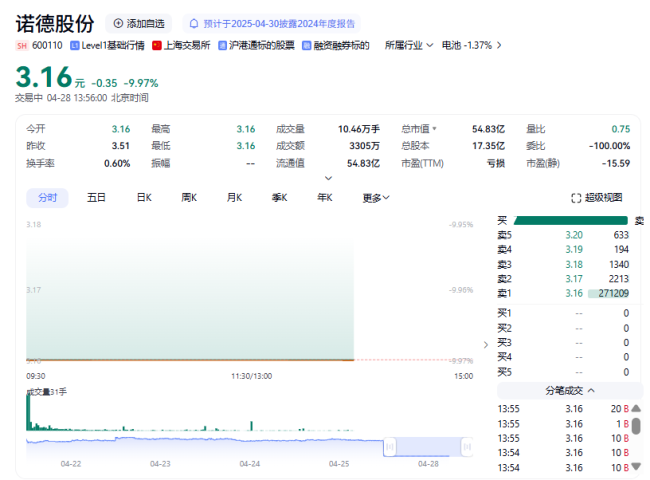Switch to the 日K tab

tap(144, 198)
